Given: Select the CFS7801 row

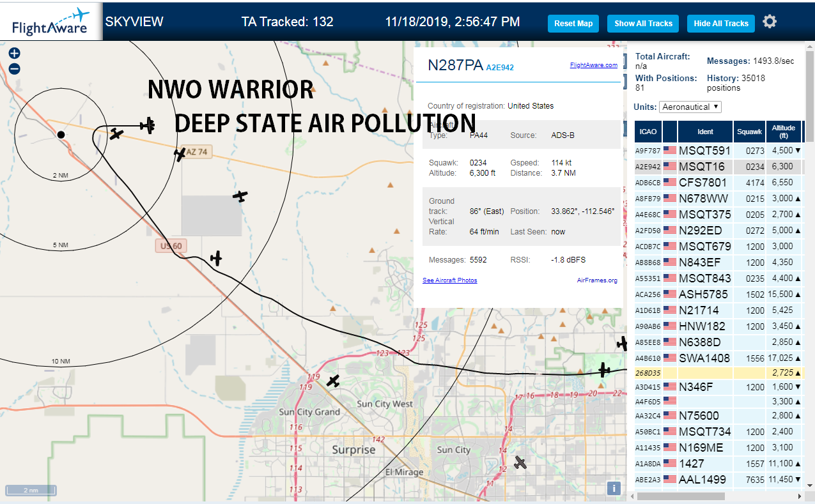Looking at the screenshot, I should click(718, 183).
